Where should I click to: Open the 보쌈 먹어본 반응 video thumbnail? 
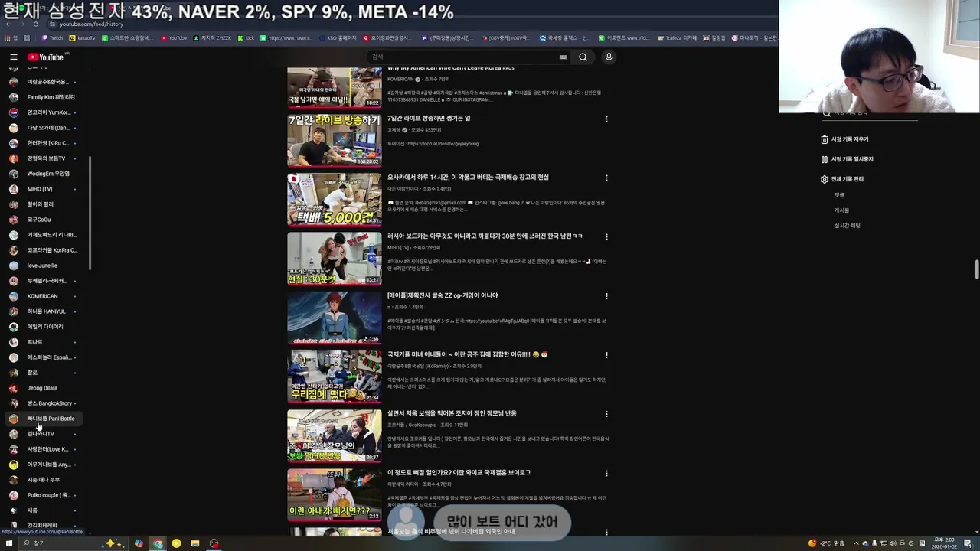pos(334,435)
